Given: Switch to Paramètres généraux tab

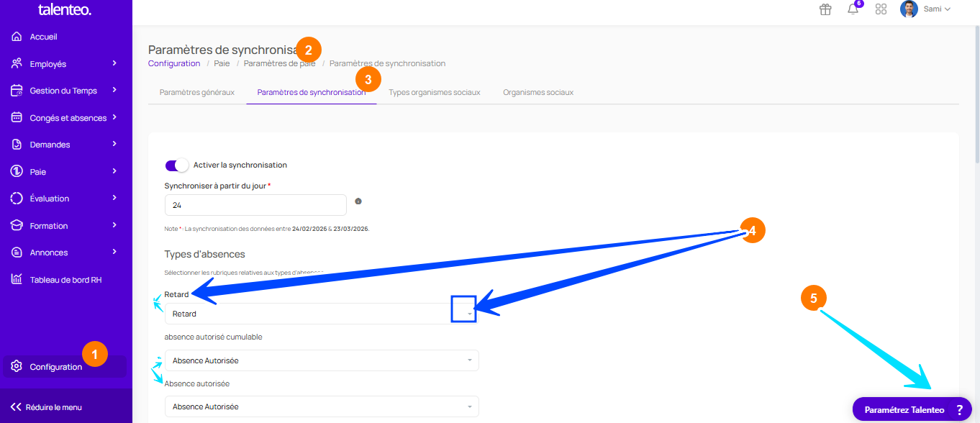Looking at the screenshot, I should [196, 92].
